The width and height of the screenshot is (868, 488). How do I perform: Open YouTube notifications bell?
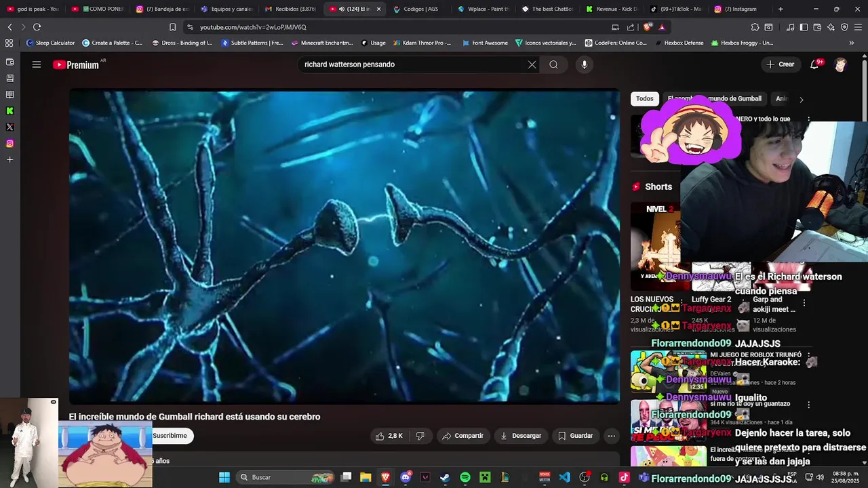(x=814, y=64)
